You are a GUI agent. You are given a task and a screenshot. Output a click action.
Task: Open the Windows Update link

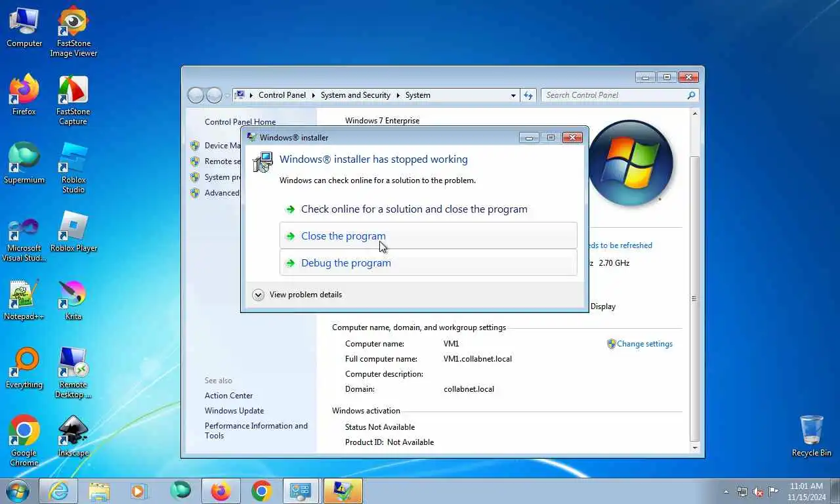point(234,411)
